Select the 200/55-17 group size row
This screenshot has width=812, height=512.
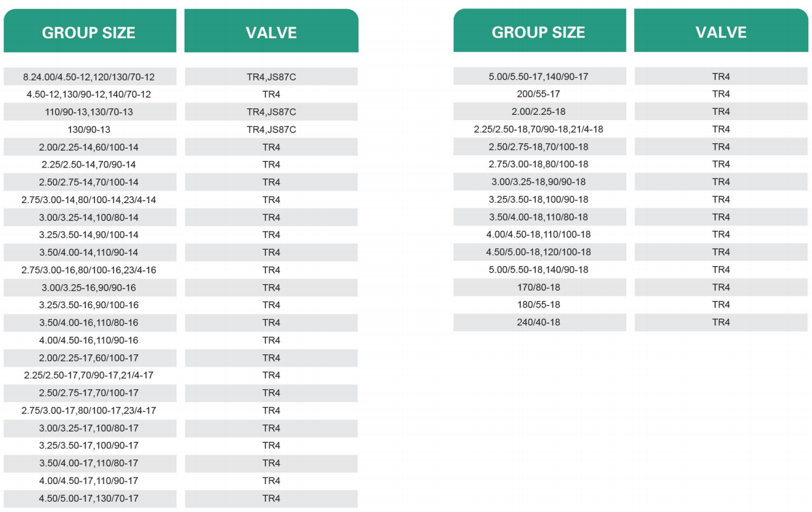pos(539,94)
